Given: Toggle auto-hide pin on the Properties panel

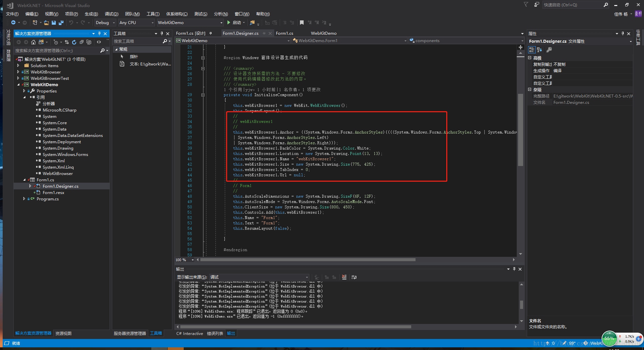Looking at the screenshot, I should pyautogui.click(x=623, y=34).
